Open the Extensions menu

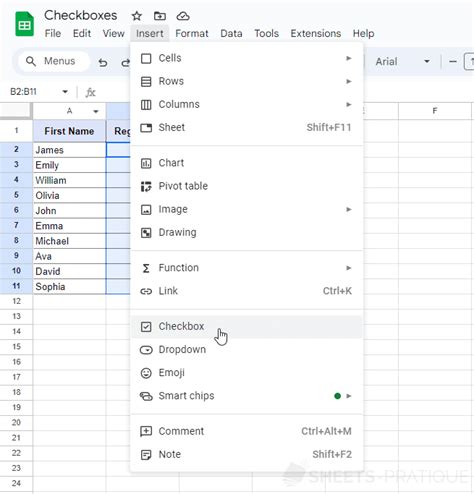[x=316, y=33]
